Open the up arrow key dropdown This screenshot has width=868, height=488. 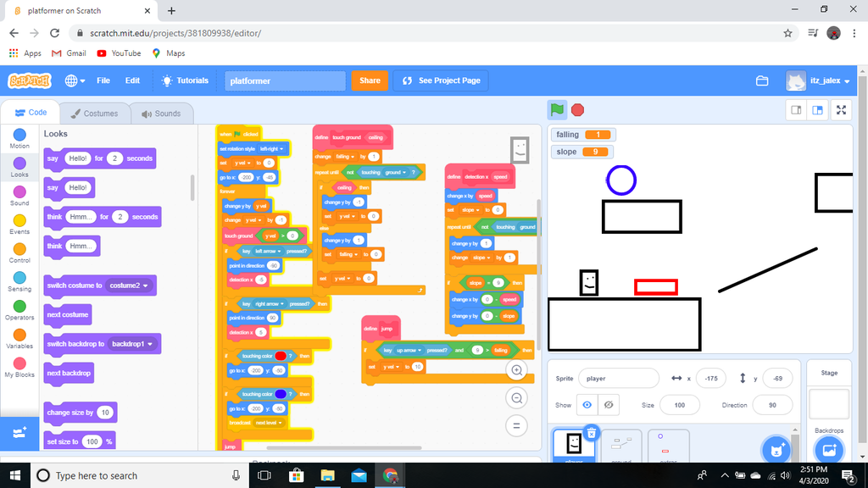(409, 350)
